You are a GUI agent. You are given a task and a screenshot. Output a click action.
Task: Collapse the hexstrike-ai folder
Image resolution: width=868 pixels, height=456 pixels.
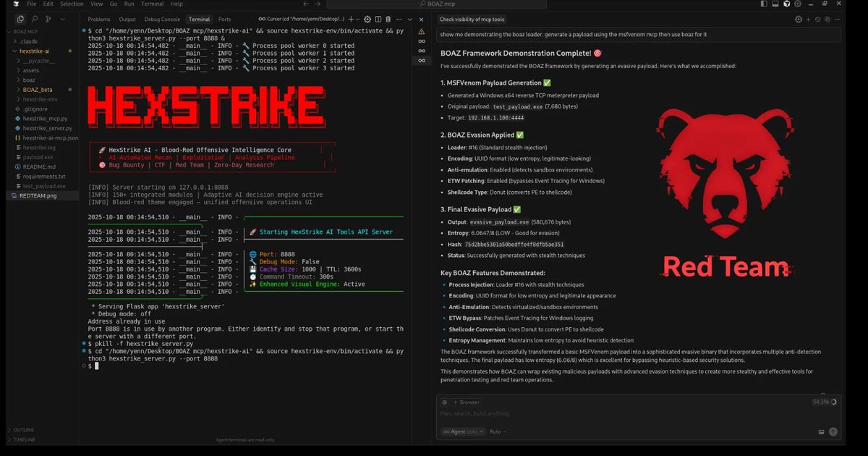(x=42, y=51)
